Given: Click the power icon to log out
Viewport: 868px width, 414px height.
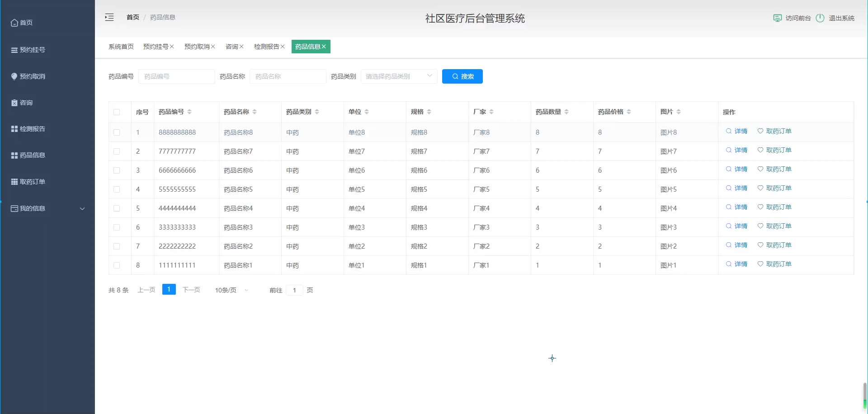Looking at the screenshot, I should point(820,18).
